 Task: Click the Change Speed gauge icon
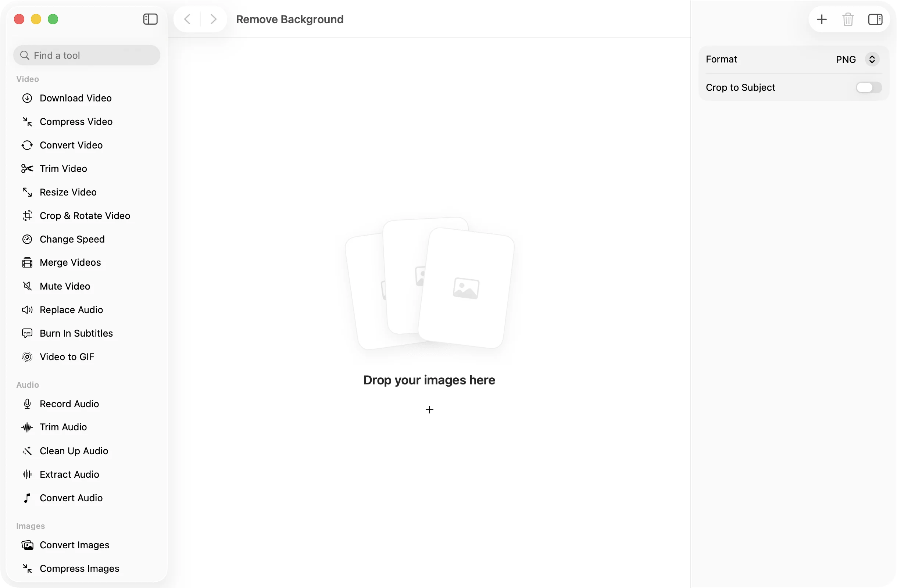point(27,239)
